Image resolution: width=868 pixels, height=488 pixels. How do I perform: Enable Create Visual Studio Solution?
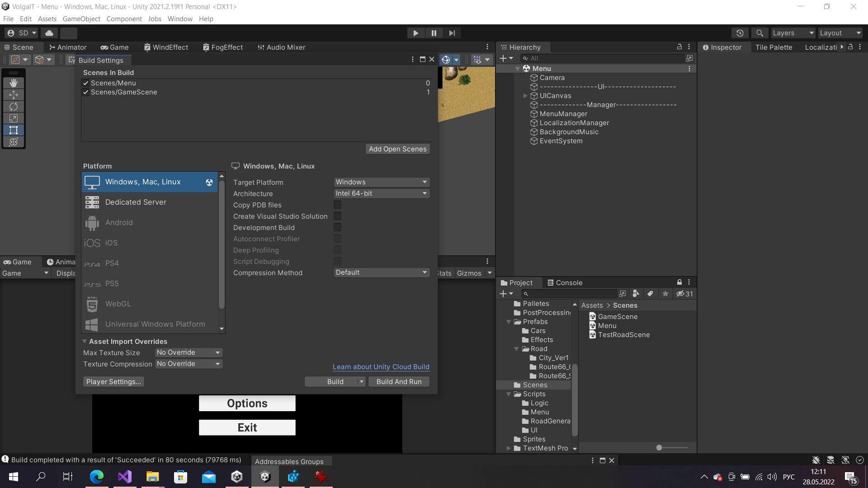pyautogui.click(x=337, y=216)
